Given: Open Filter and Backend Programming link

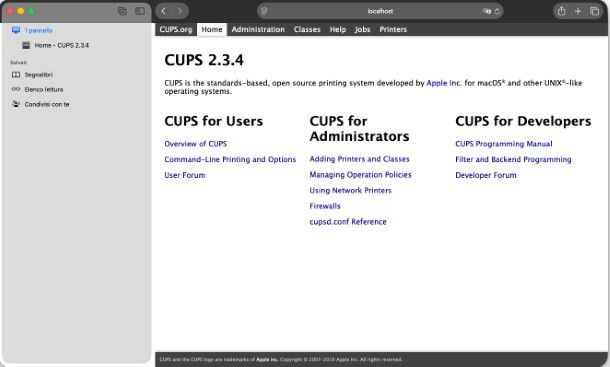Looking at the screenshot, I should point(513,159).
